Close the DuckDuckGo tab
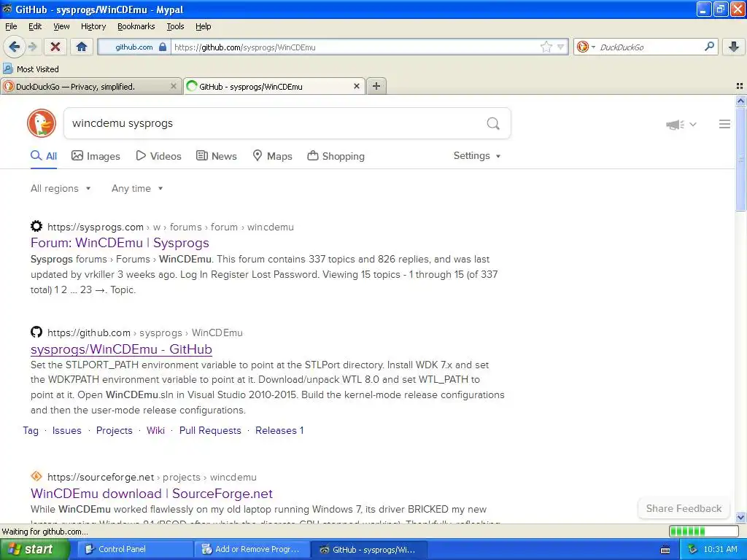747x560 pixels. (x=174, y=86)
